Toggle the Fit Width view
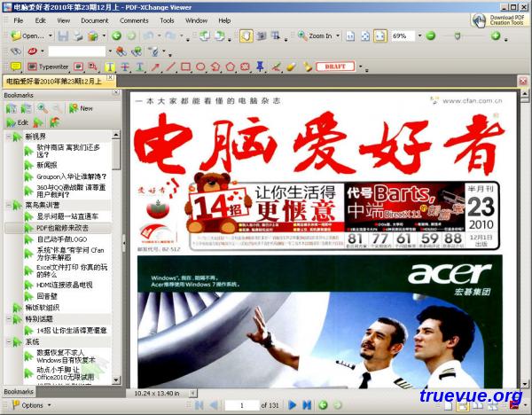532x415 pixels. click(380, 36)
